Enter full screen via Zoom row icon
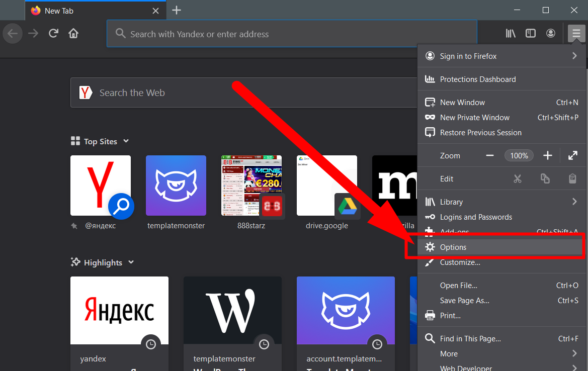The height and width of the screenshot is (371, 588). [x=572, y=156]
